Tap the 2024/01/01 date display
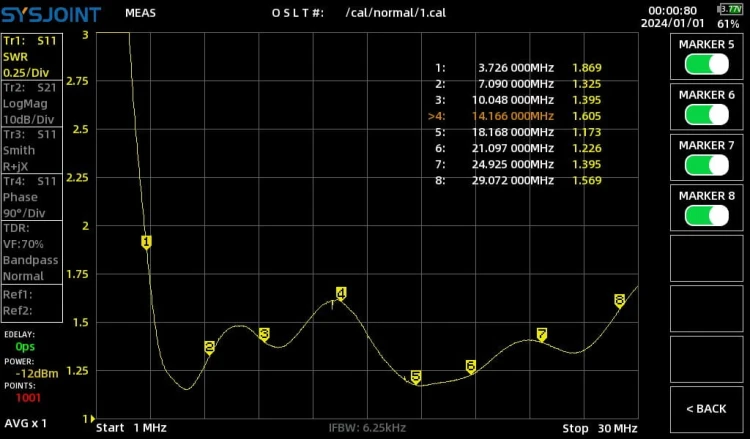 click(x=673, y=23)
